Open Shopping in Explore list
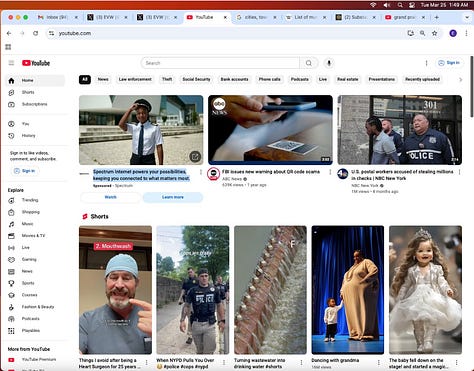Screen dimensions: 474x371 [35, 212]
